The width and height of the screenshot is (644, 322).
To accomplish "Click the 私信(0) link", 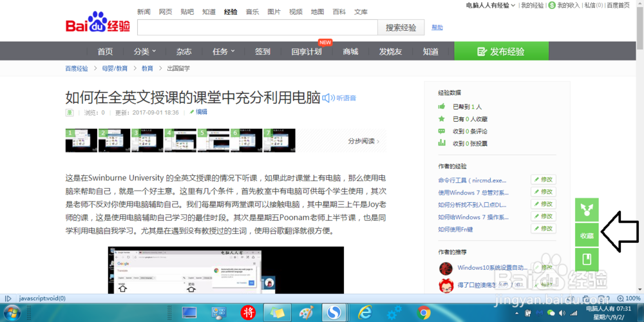I will point(594,5).
